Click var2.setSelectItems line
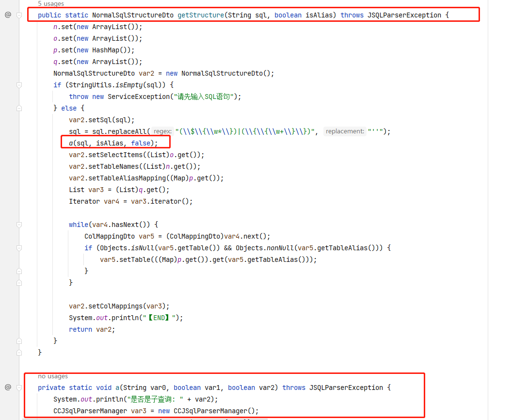The height and width of the screenshot is (420, 528). point(136,155)
